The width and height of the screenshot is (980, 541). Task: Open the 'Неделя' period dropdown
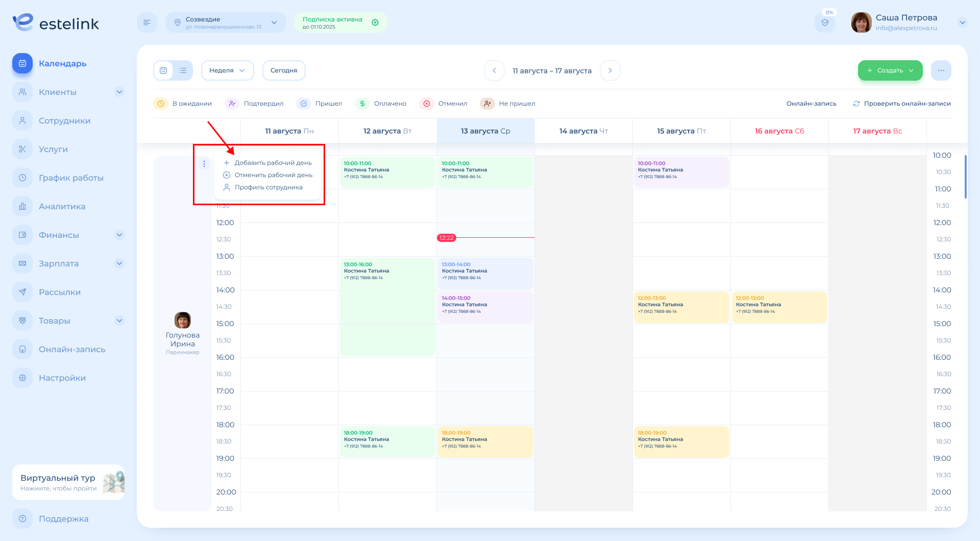point(227,70)
